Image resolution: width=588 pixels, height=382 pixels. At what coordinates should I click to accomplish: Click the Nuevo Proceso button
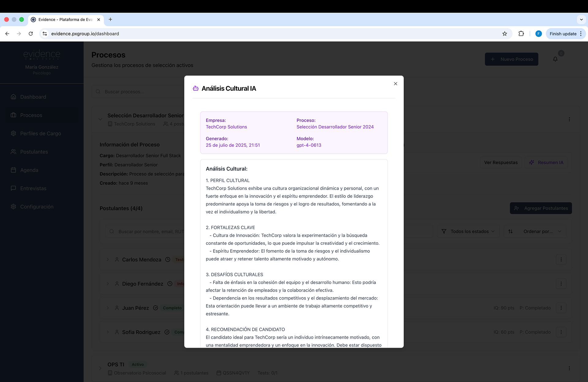coord(511,59)
